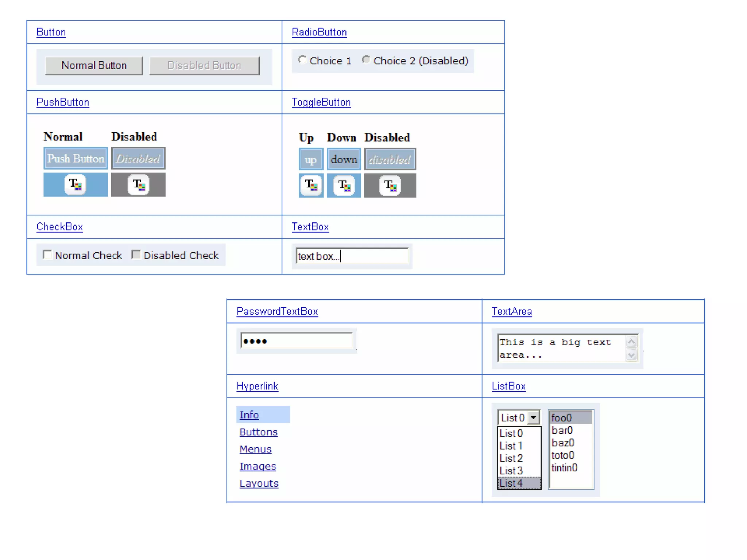Click the Disabled toggle image button
This screenshot has height=560, width=747.
(390, 186)
